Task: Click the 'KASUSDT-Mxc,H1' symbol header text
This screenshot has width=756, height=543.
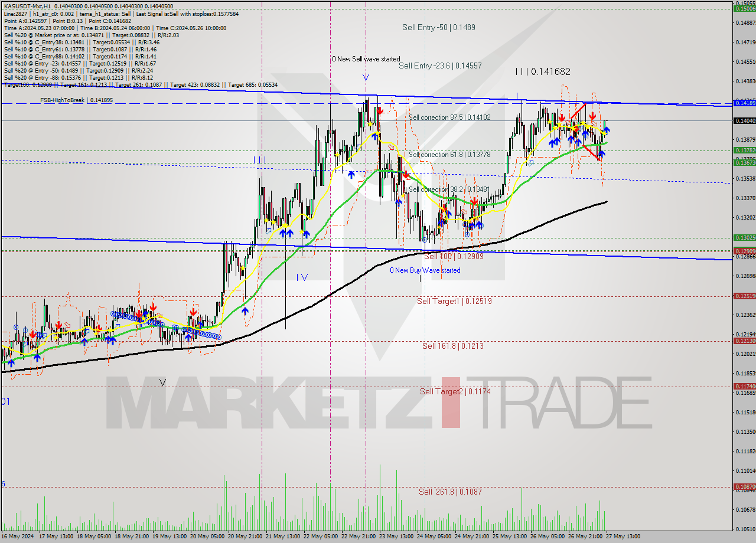Action: [27, 6]
